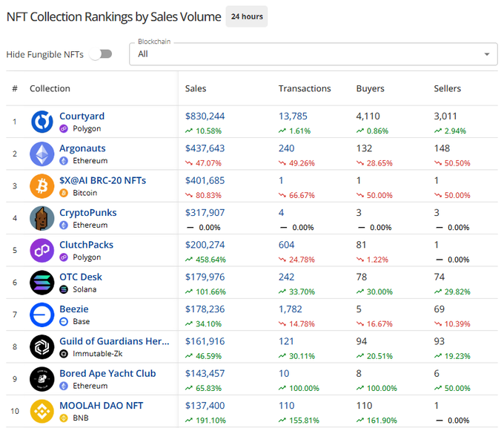Click Courtyard transactions count 13,785
Image resolution: width=504 pixels, height=428 pixels.
(293, 116)
